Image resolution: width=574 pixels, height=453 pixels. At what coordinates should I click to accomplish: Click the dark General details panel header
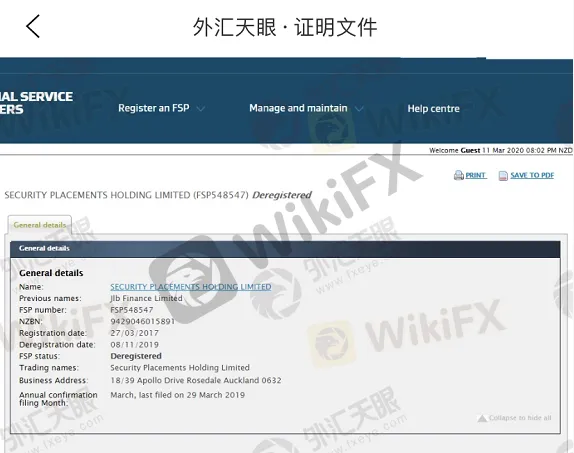coord(285,248)
